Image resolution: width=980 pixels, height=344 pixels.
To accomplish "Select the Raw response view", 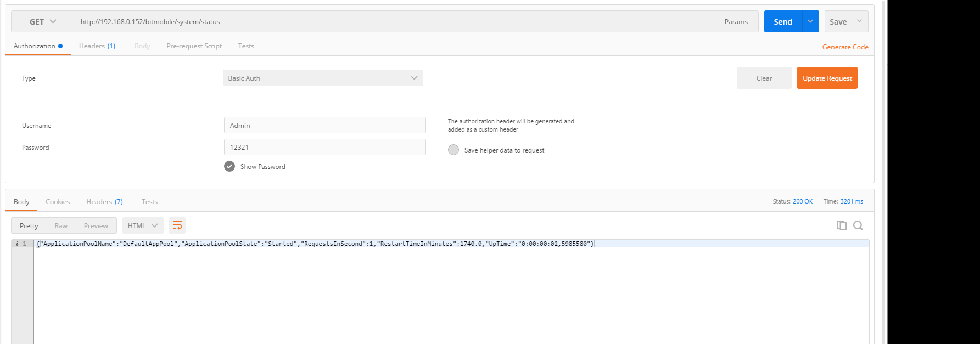I will pos(61,225).
